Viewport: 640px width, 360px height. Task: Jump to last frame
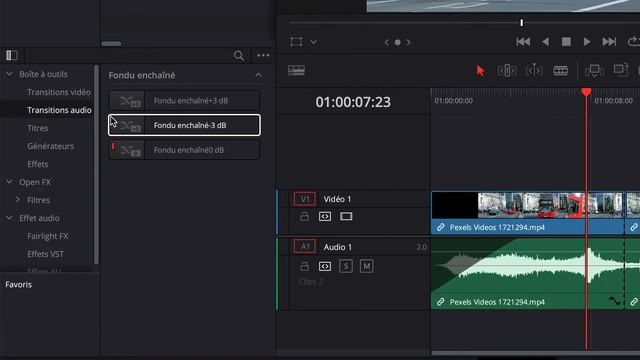click(609, 42)
